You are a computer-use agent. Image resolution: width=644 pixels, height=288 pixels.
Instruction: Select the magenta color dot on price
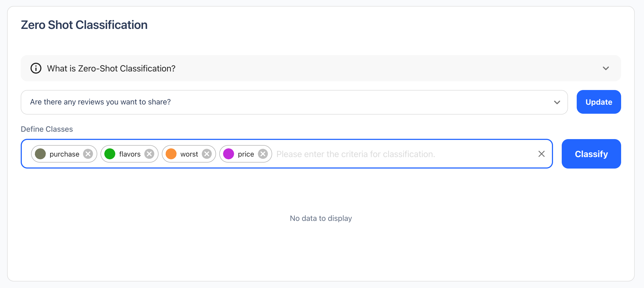point(229,154)
